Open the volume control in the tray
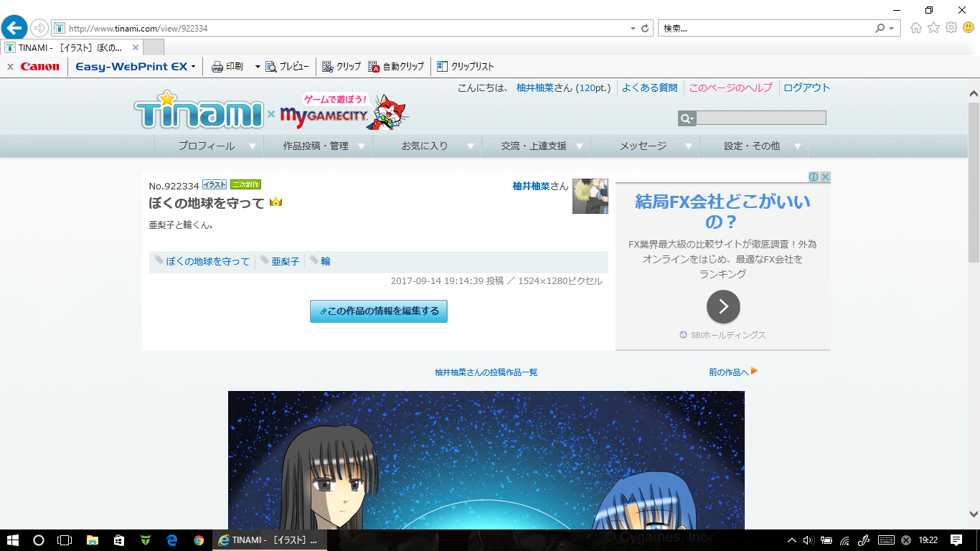The image size is (980, 551). [x=809, y=540]
